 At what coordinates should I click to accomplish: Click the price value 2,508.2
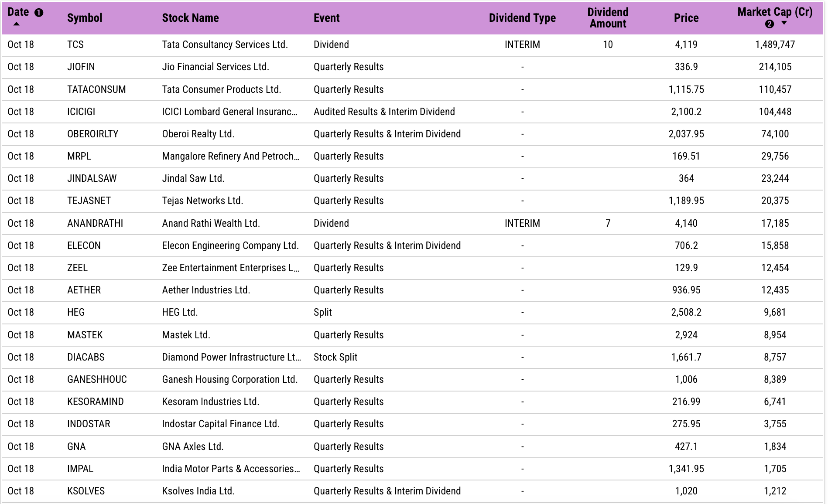tap(686, 312)
